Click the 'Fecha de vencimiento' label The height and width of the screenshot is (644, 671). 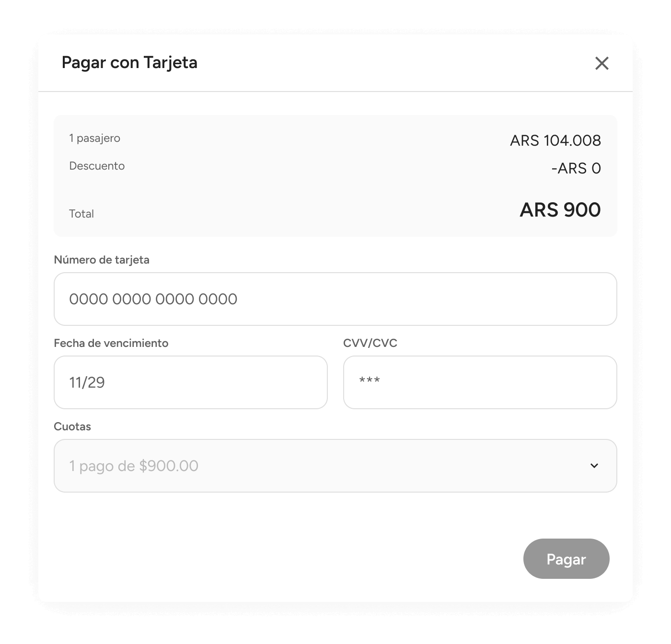[111, 343]
